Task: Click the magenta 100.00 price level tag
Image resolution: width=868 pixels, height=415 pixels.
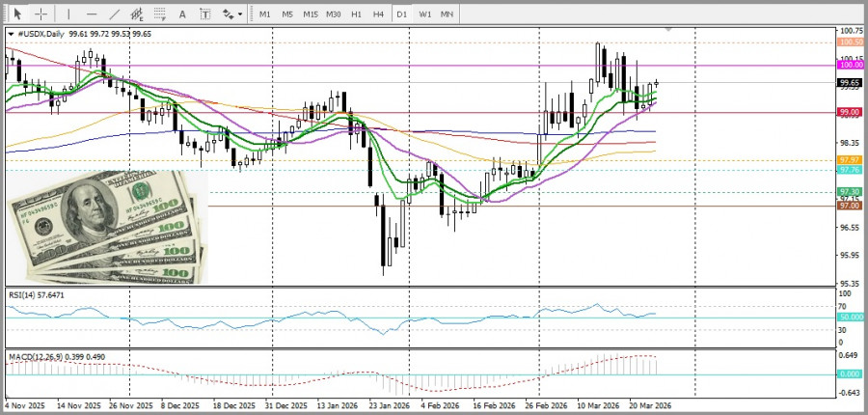Action: click(x=851, y=65)
